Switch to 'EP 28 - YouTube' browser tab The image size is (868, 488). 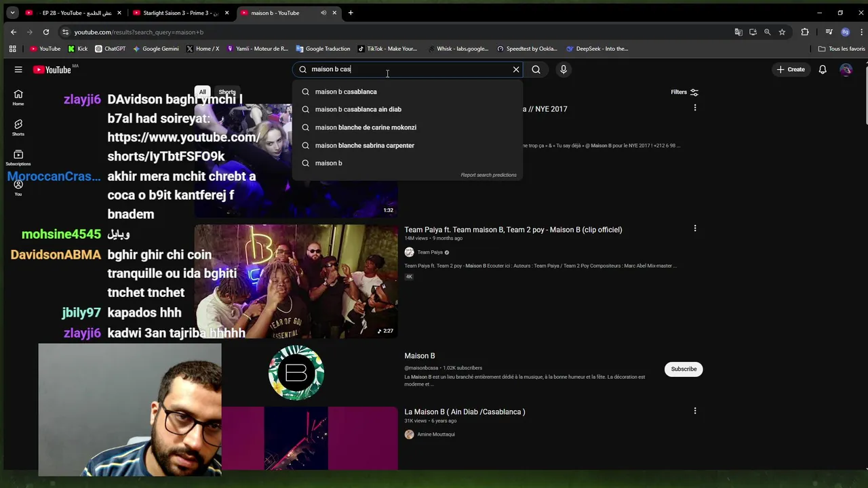74,13
